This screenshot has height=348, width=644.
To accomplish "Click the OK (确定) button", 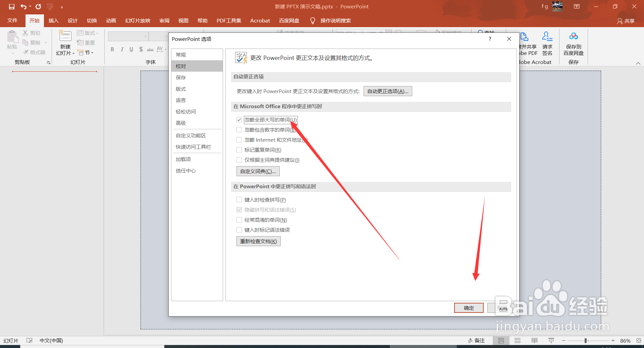I will click(469, 308).
